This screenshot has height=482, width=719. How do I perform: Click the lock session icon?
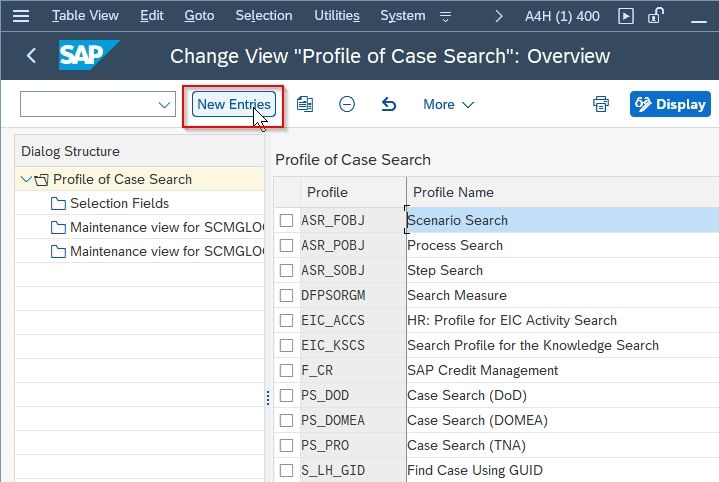(x=656, y=16)
